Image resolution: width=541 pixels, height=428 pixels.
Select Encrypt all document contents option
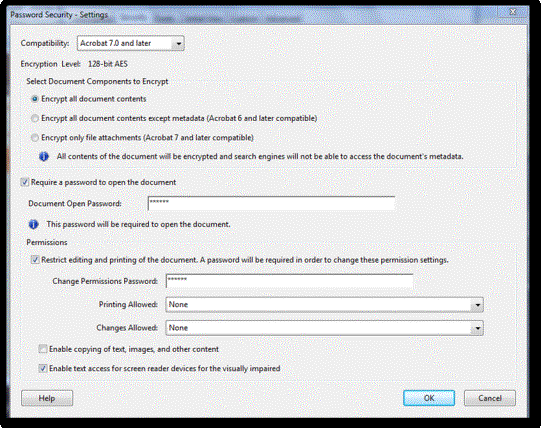click(35, 99)
